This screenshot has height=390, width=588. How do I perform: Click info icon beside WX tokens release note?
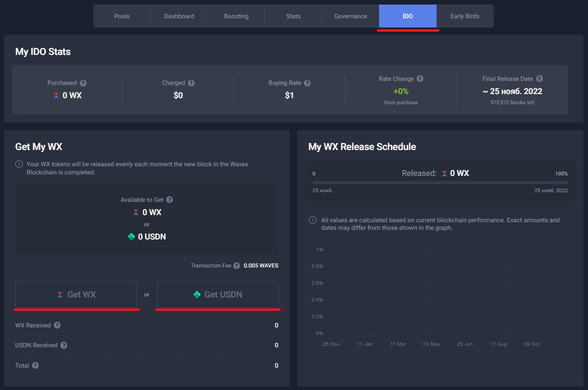tap(19, 164)
